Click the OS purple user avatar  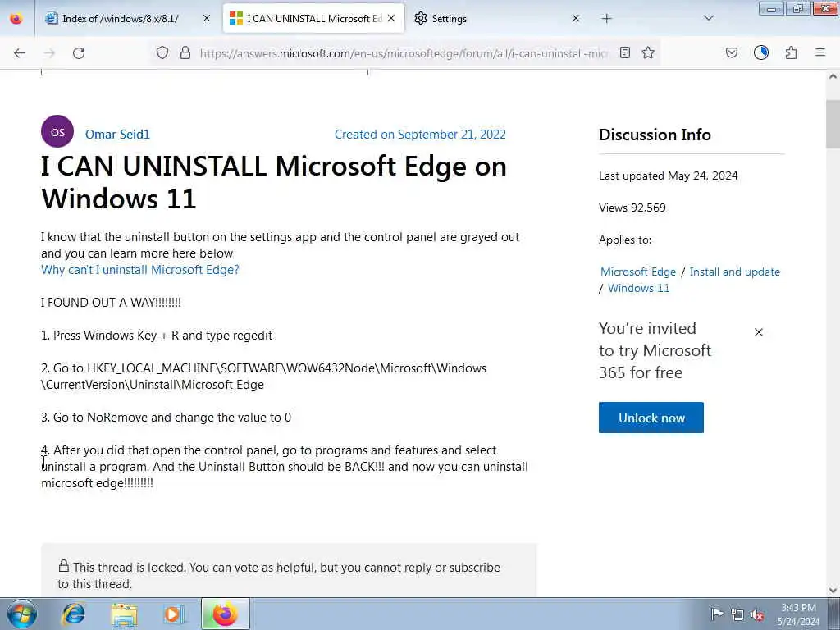(57, 131)
